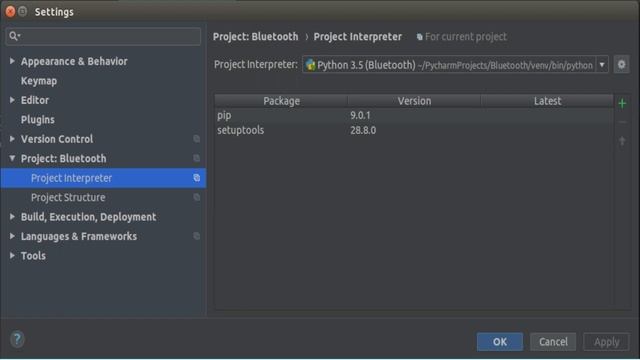Click the Project: Bluetooth breadcrumb
The width and height of the screenshot is (640, 360).
(256, 37)
